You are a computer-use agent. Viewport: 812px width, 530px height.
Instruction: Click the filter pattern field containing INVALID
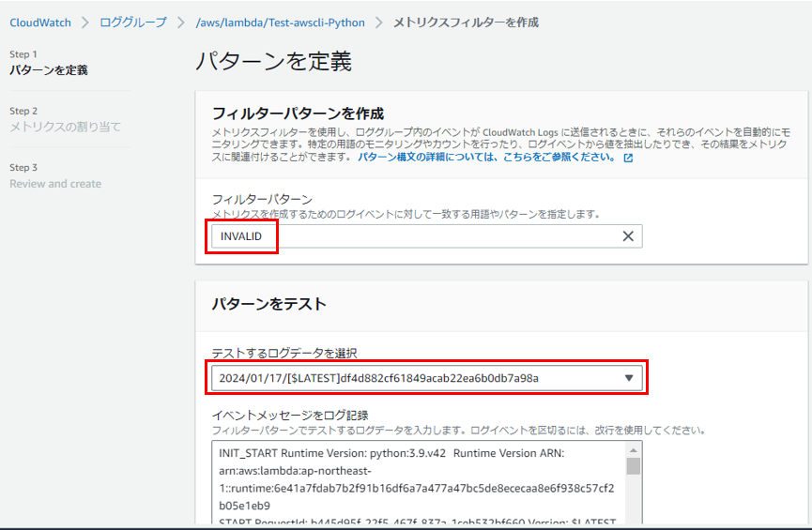pyautogui.click(x=427, y=236)
